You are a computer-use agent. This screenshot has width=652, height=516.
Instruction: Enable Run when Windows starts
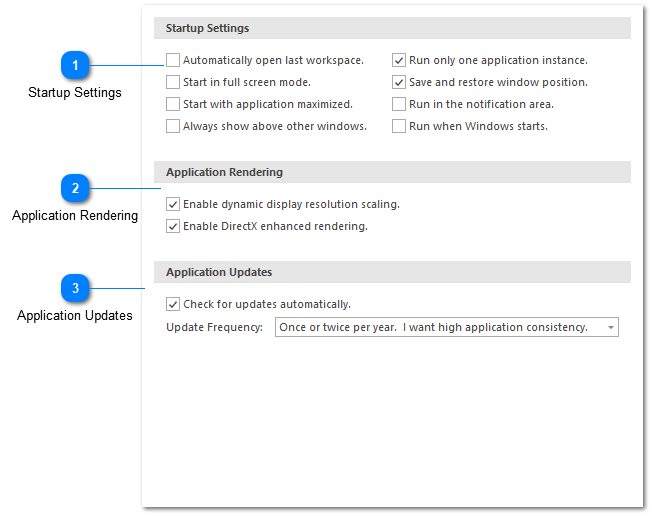click(x=399, y=126)
